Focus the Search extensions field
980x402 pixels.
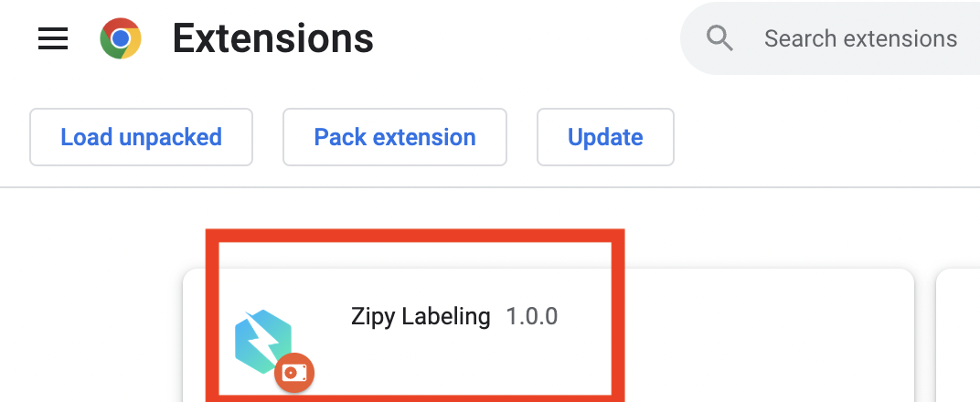point(860,38)
